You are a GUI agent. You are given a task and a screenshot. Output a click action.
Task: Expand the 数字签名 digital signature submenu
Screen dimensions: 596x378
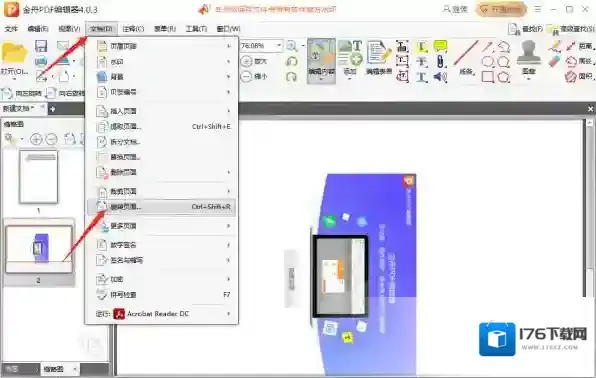pos(162,245)
